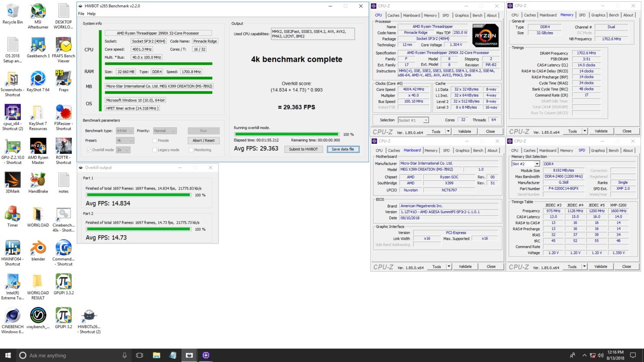Select the GPU-Z shortcut on the desktop

coord(13,152)
